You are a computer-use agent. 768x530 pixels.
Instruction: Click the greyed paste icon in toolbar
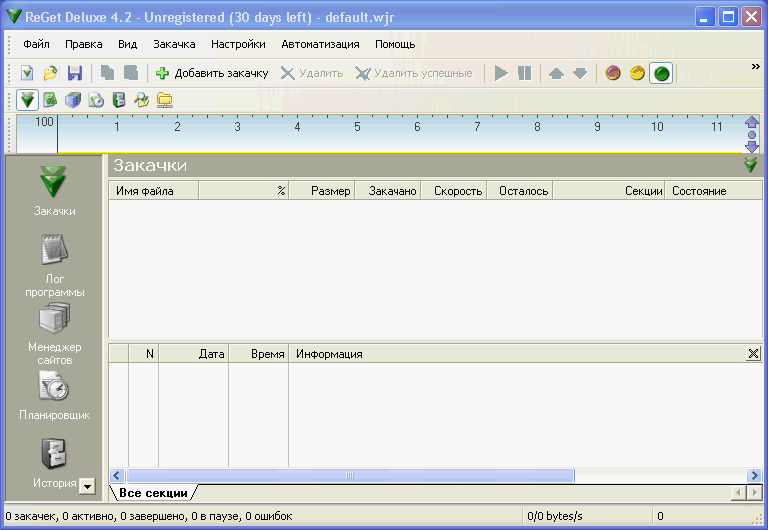[131, 73]
